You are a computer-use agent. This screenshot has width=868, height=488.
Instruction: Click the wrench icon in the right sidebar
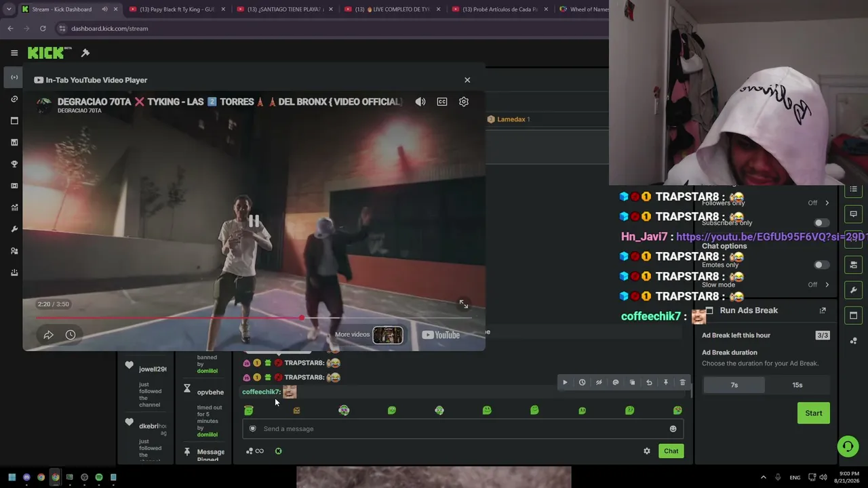pyautogui.click(x=854, y=290)
